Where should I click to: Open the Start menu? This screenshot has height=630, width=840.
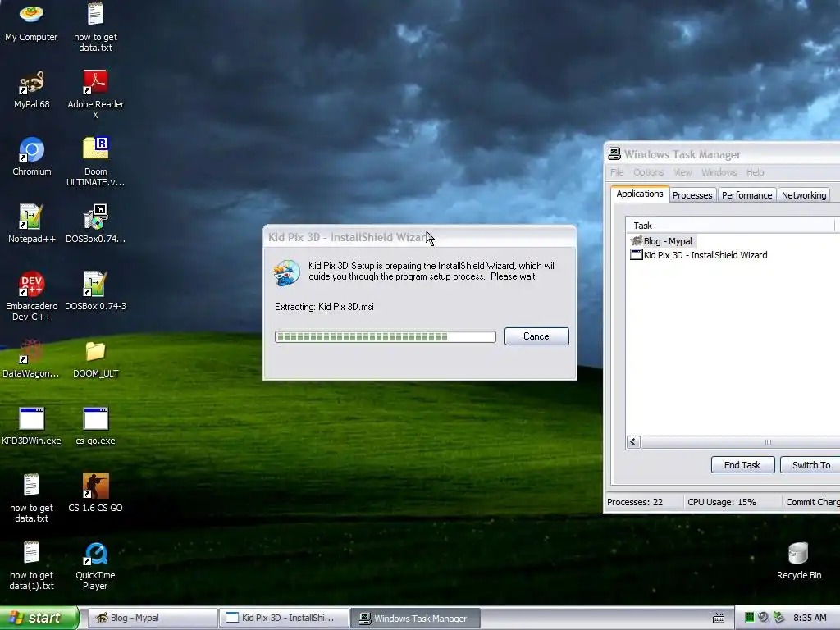pyautogui.click(x=39, y=619)
